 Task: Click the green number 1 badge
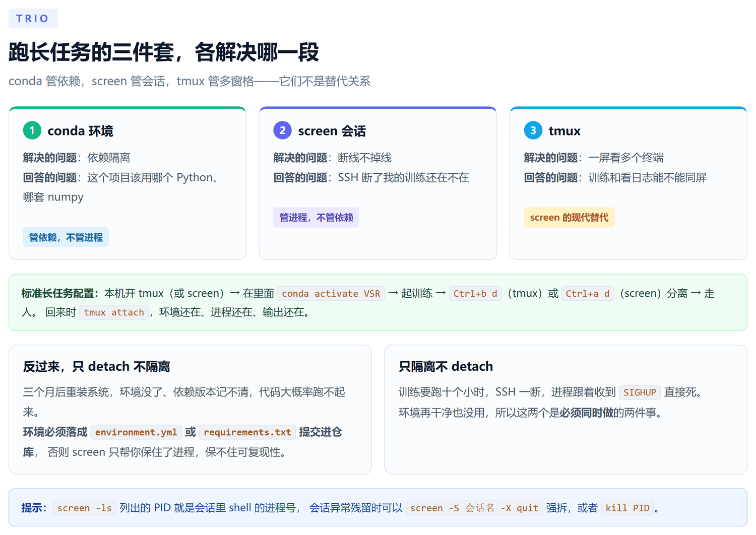pos(32,130)
